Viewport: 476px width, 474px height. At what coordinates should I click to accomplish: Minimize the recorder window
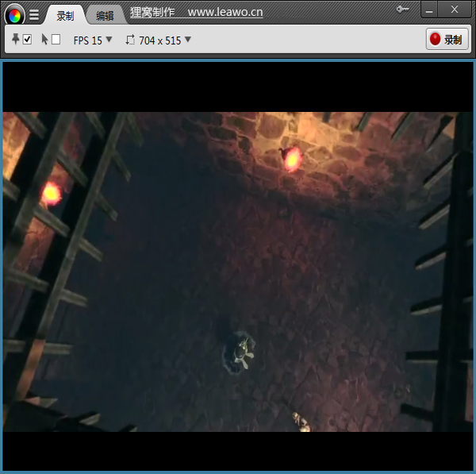pos(429,10)
